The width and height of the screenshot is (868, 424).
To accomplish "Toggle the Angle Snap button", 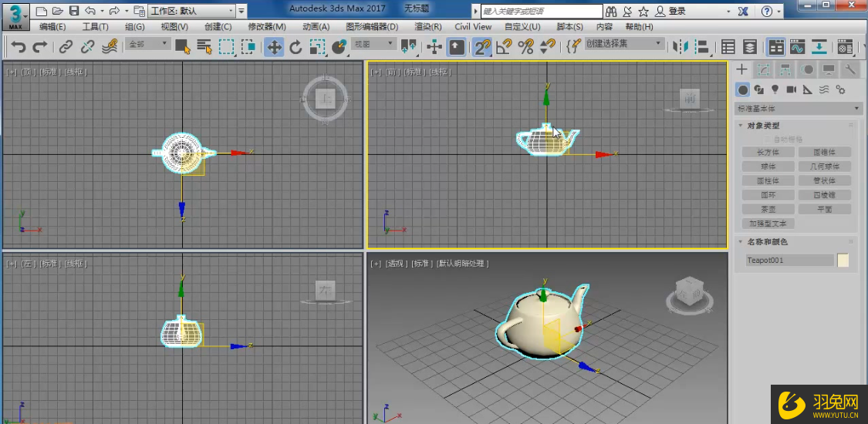I will coord(504,47).
